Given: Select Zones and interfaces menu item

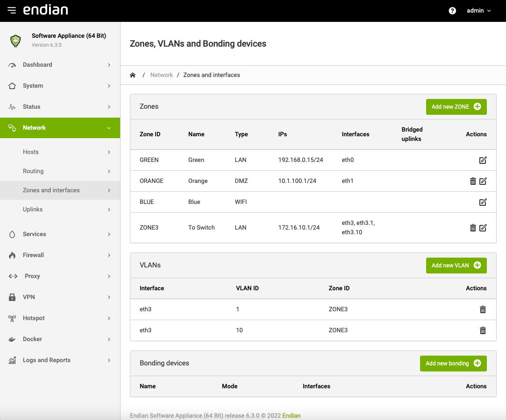Looking at the screenshot, I should click(x=60, y=190).
